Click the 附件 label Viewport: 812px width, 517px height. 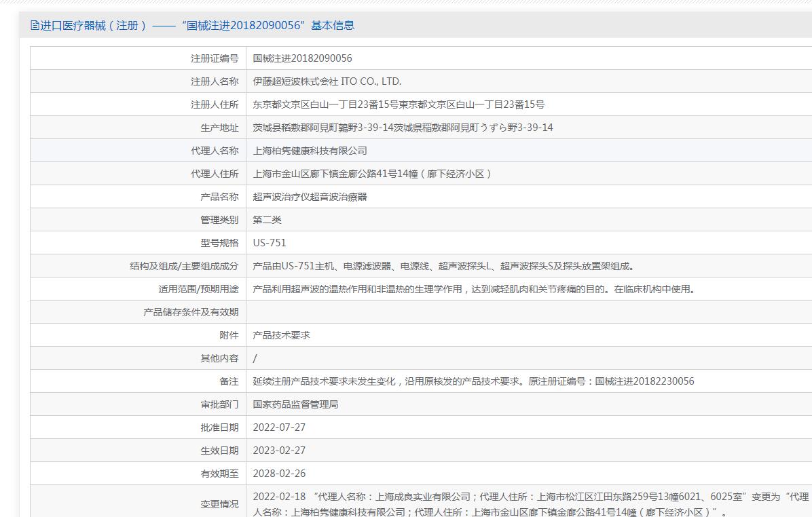click(x=229, y=335)
